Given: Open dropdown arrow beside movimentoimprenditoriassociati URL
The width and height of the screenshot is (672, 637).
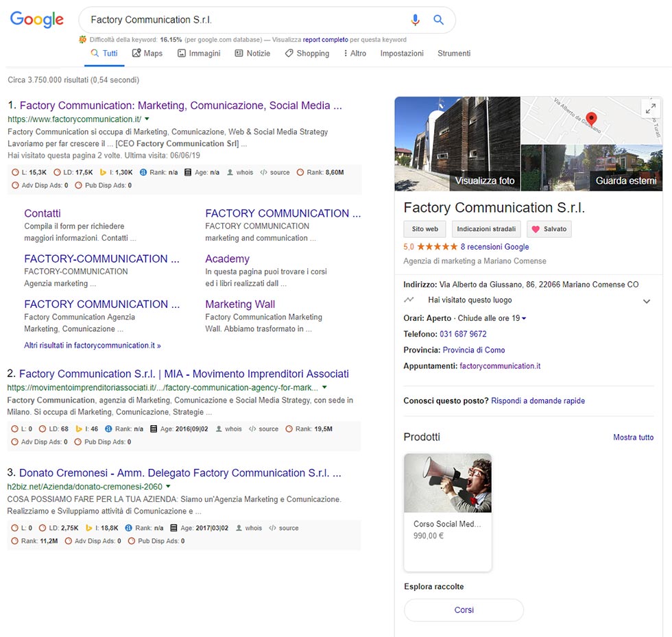Looking at the screenshot, I should [324, 387].
